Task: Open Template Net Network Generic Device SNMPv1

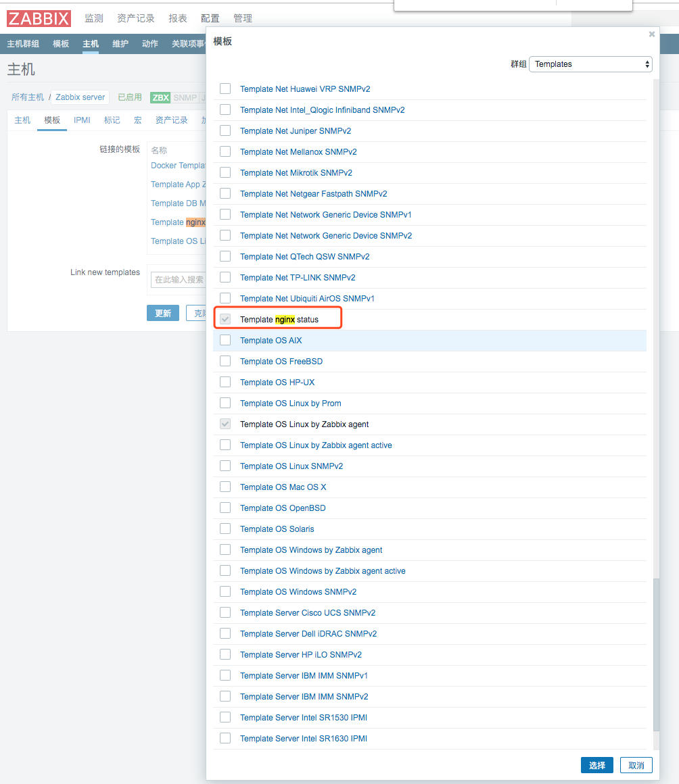Action: coord(326,214)
